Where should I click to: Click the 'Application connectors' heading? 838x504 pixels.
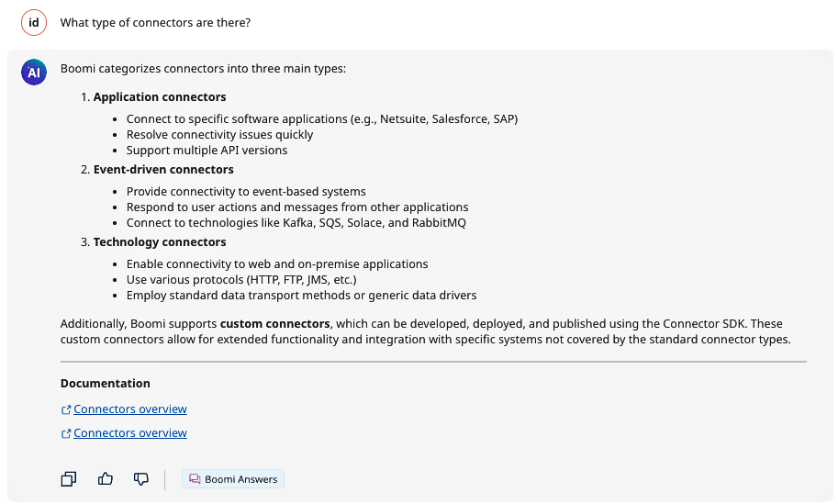(160, 96)
